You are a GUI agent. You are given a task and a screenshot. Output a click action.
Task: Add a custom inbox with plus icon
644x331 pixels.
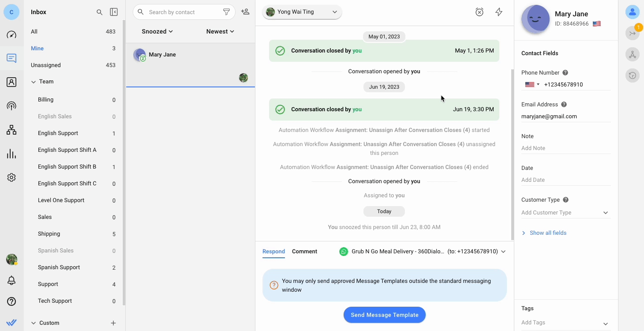pos(113,323)
